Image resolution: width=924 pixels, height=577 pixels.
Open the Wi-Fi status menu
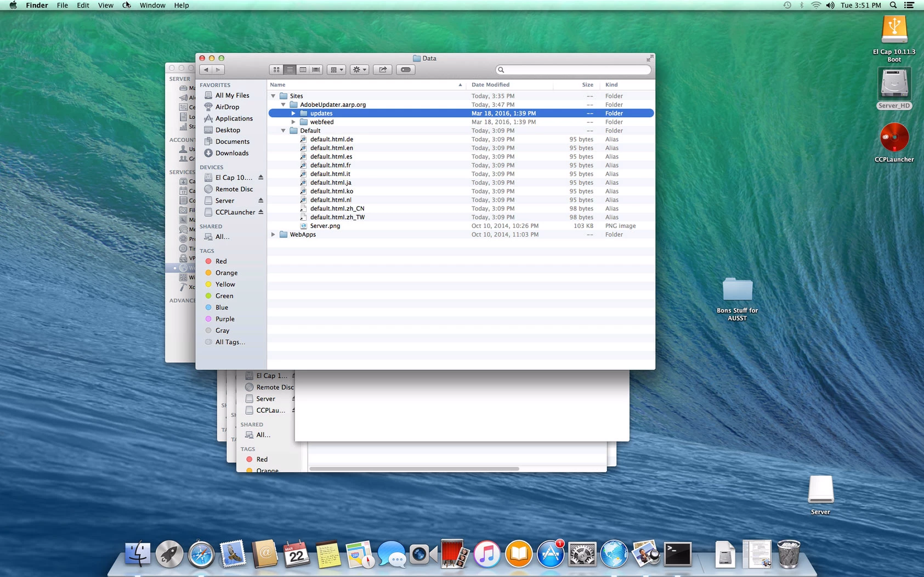point(816,5)
